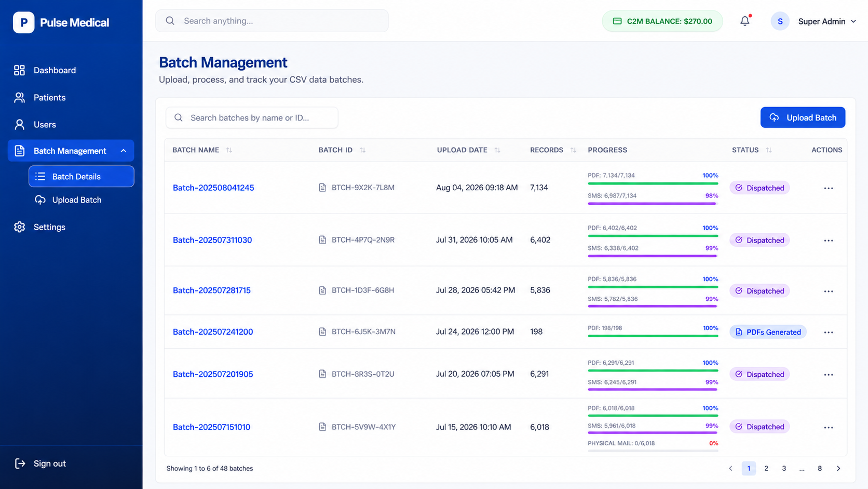This screenshot has height=489, width=868.
Task: Click the S user avatar
Action: click(x=780, y=21)
